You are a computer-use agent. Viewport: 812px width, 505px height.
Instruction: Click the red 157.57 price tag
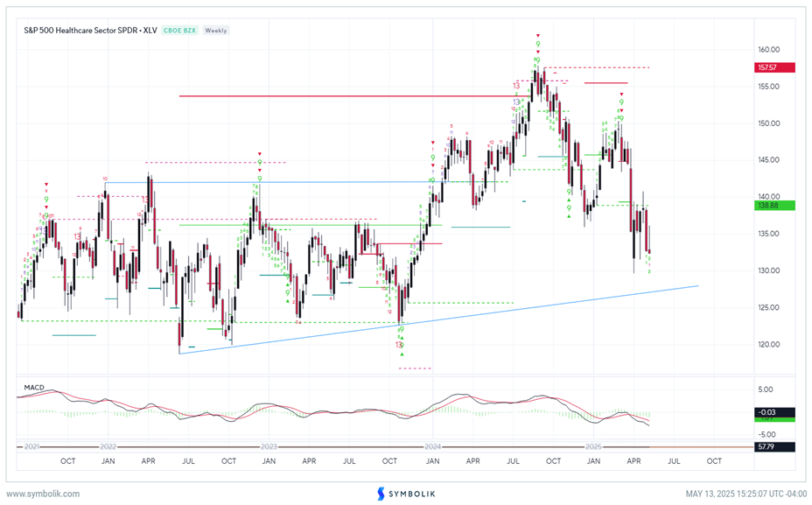tap(774, 67)
